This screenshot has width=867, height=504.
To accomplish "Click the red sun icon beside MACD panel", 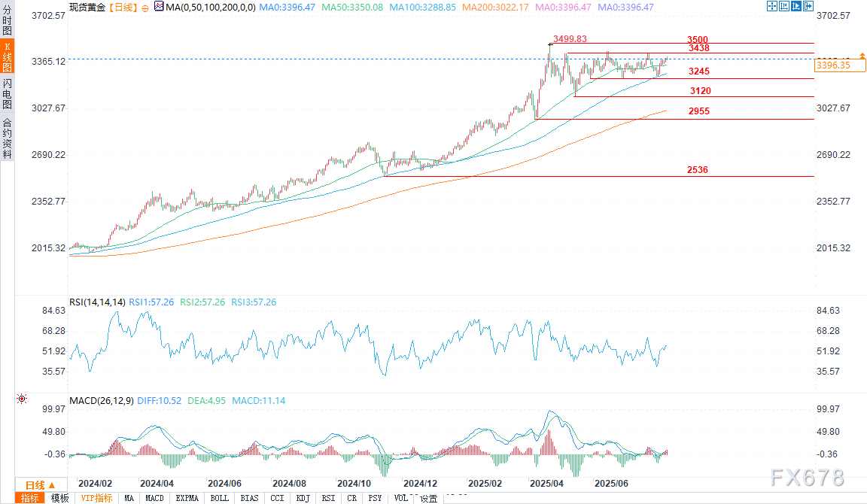I will click(22, 399).
